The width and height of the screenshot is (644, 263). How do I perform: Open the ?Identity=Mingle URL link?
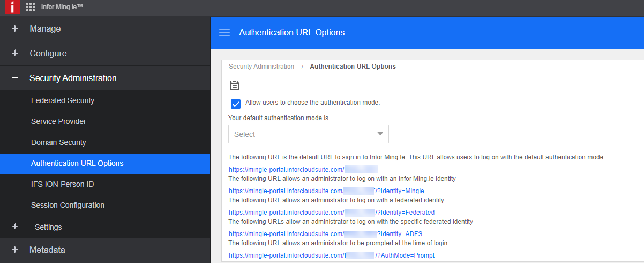click(x=326, y=191)
